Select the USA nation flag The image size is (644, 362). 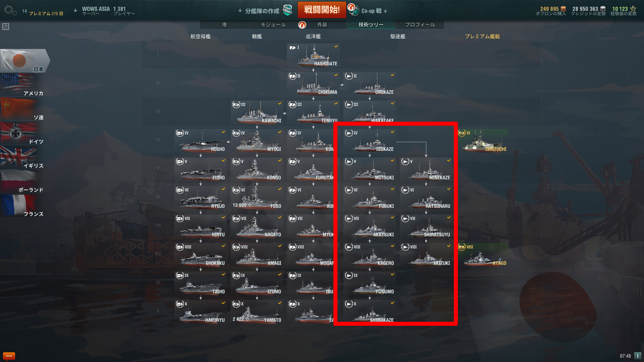click(x=22, y=85)
